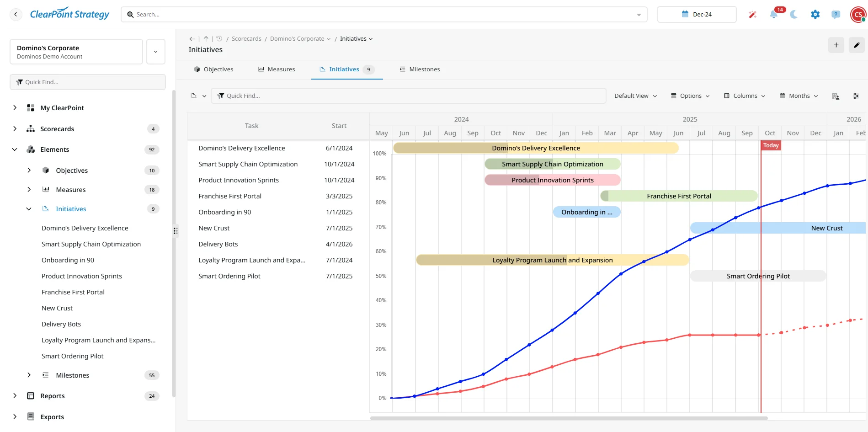Open the settings gear icon

(x=815, y=14)
